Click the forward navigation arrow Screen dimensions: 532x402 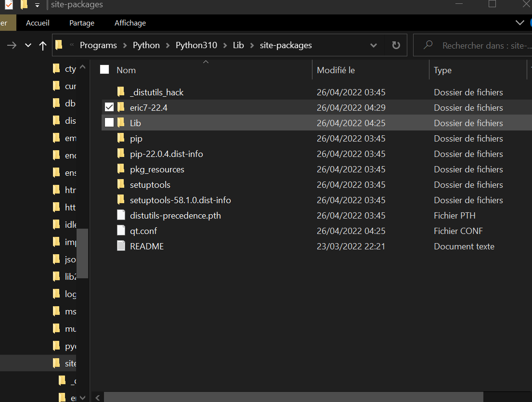pos(12,45)
